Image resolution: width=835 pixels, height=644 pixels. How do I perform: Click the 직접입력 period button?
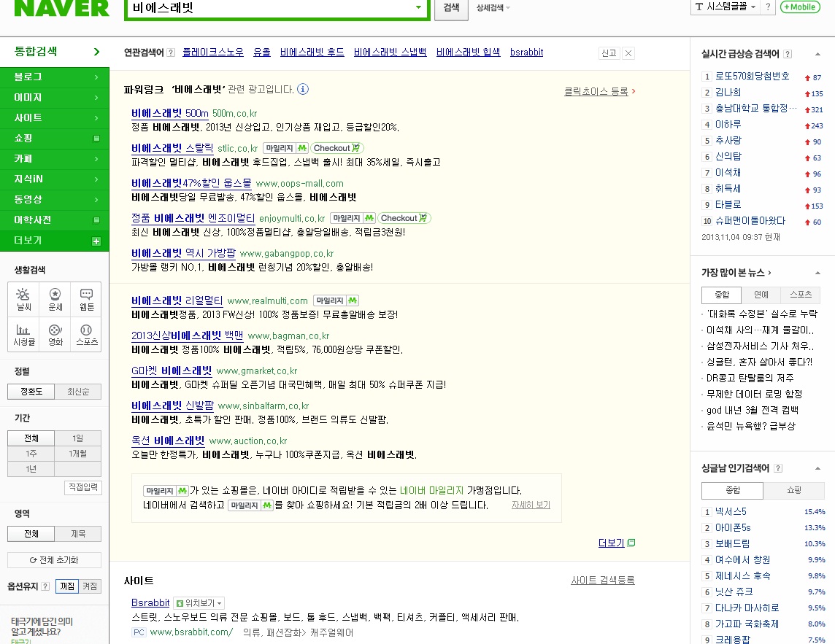[x=83, y=487]
